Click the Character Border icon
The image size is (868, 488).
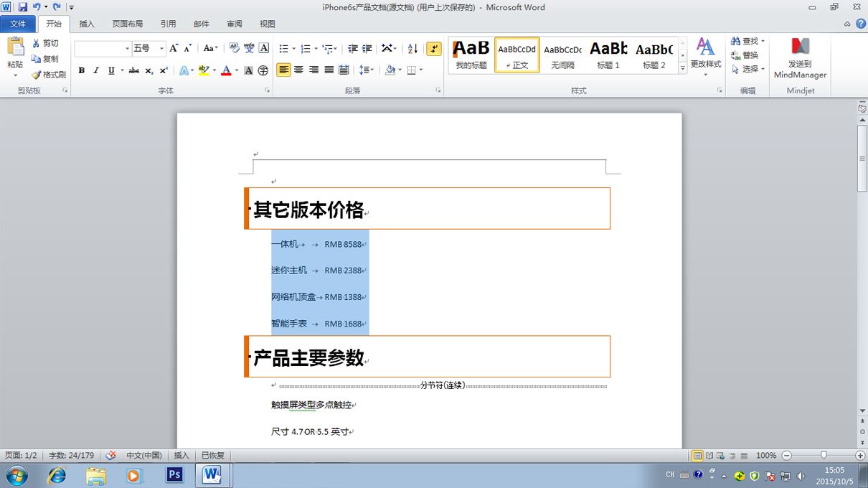[264, 48]
